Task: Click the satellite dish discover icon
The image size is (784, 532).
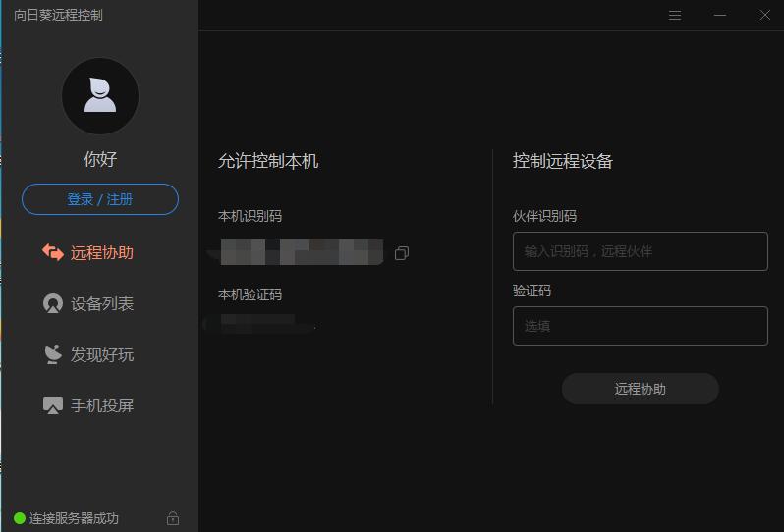Action: [x=52, y=354]
